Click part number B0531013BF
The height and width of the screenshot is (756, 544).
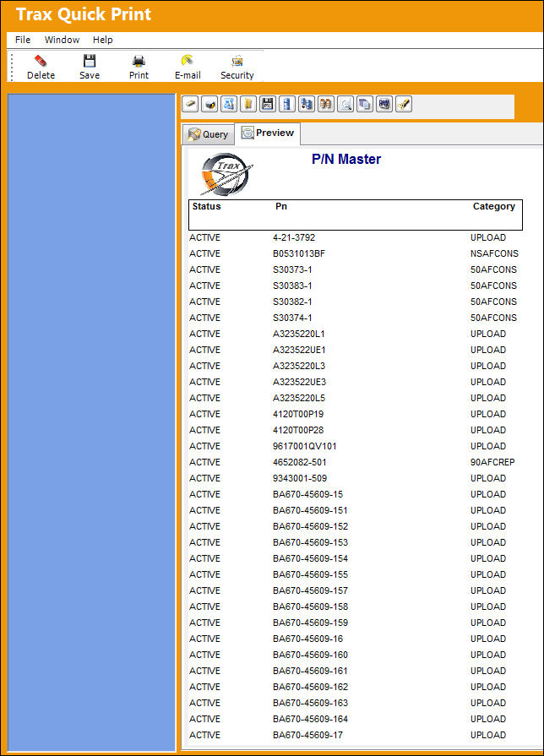pos(299,253)
